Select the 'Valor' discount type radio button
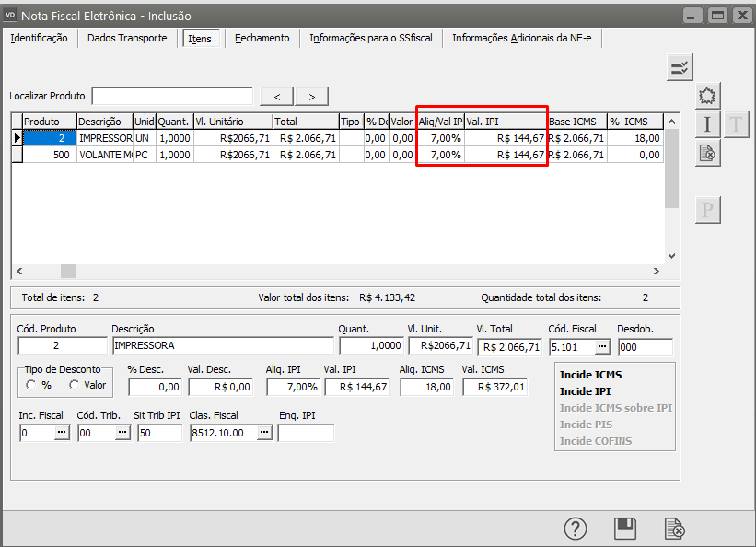756x547 pixels. point(75,385)
